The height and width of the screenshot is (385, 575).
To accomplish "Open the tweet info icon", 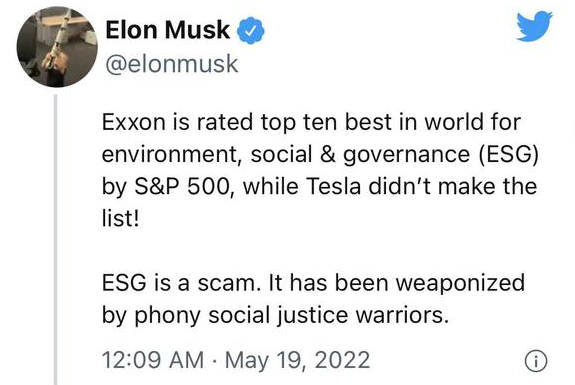I will (536, 361).
